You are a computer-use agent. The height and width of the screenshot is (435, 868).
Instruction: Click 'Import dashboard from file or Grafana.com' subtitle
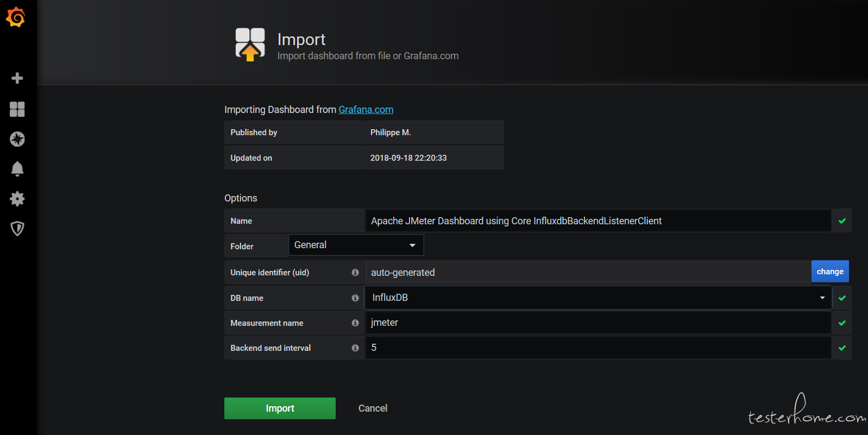368,56
